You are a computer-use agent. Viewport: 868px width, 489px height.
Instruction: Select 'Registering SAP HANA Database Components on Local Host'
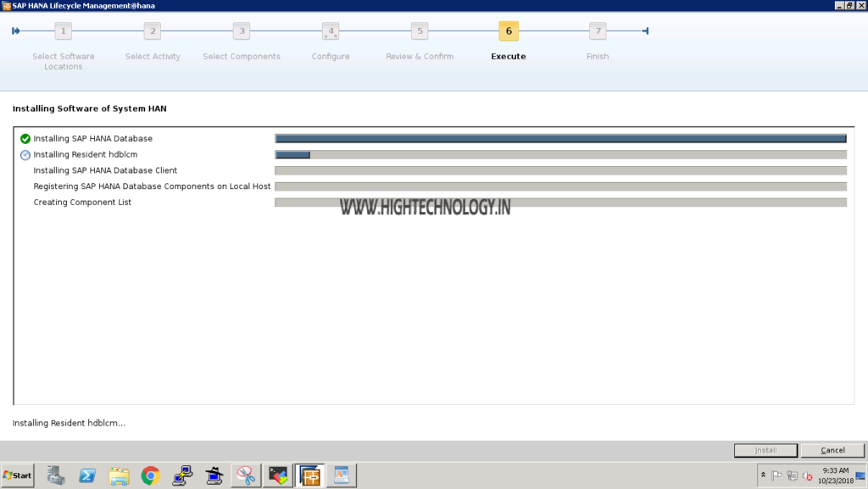pyautogui.click(x=152, y=186)
